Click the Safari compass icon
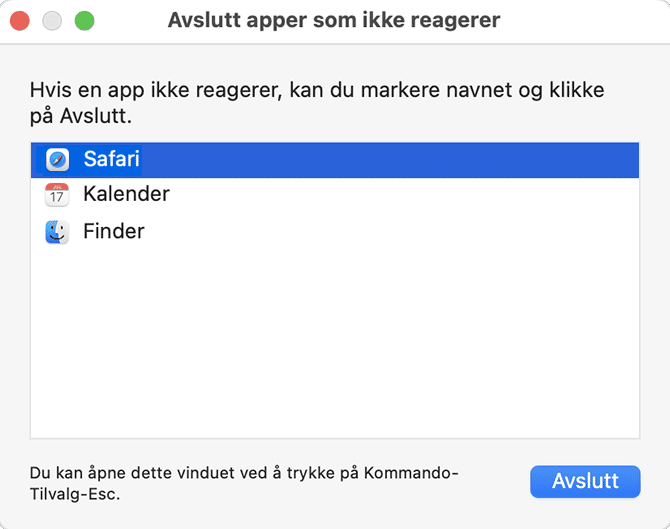Screen dimensions: 670x529 [x=57, y=160]
